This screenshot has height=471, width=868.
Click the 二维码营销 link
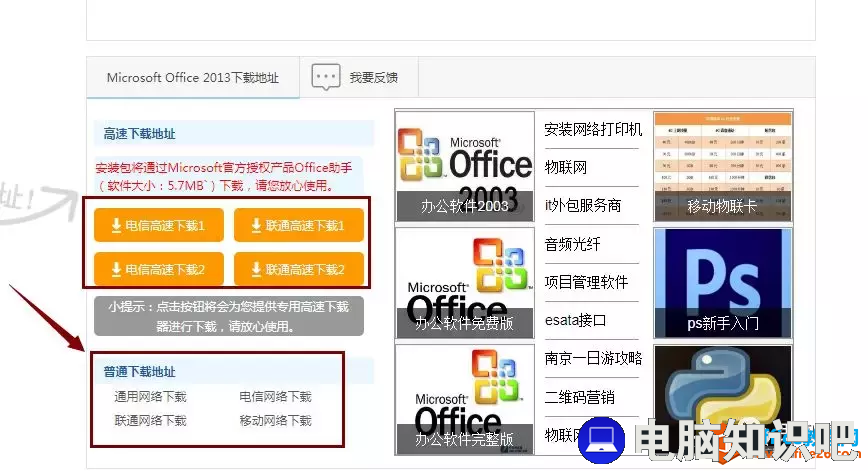pos(580,397)
